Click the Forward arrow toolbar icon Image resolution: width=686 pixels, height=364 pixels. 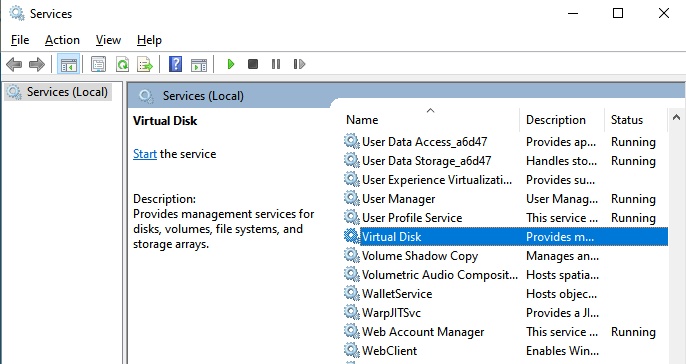(x=37, y=65)
